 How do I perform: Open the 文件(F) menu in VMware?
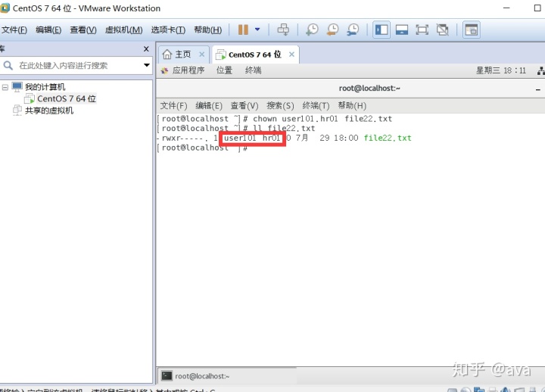[x=14, y=30]
